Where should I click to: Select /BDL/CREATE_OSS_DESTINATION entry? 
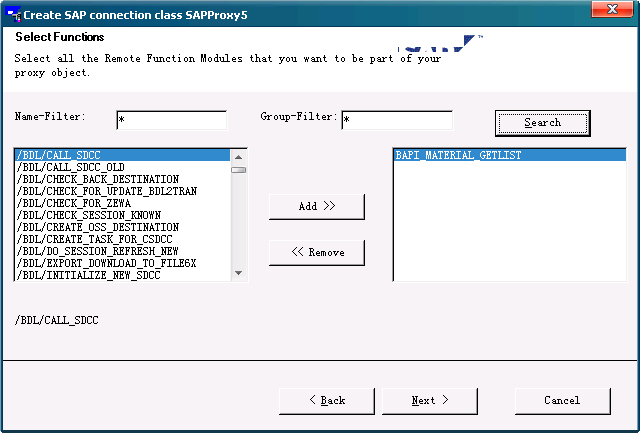(123, 227)
